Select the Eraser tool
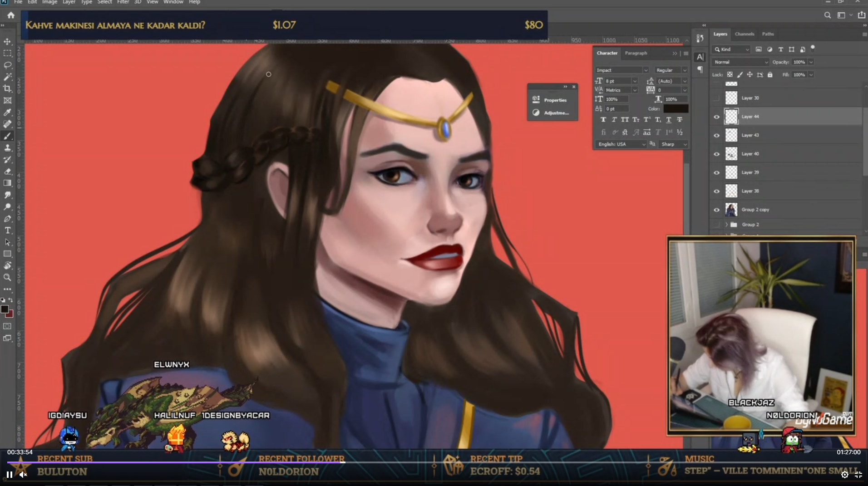 [x=7, y=172]
